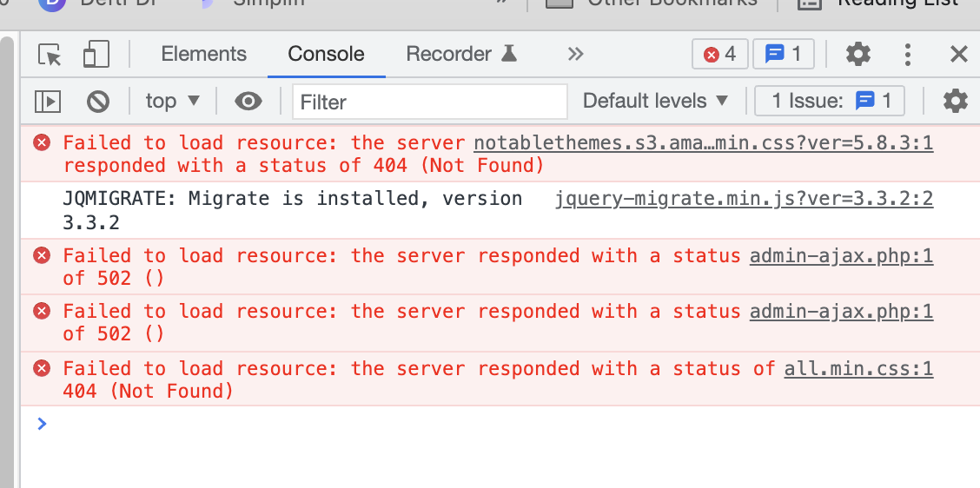Activate the inspect element picker icon
The height and width of the screenshot is (488, 980).
tap(50, 55)
